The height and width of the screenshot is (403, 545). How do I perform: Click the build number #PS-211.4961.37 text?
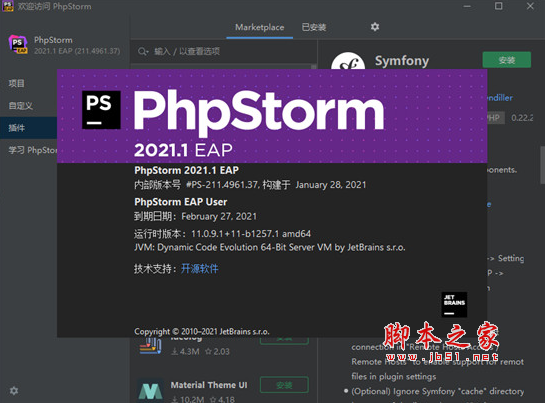pos(222,185)
